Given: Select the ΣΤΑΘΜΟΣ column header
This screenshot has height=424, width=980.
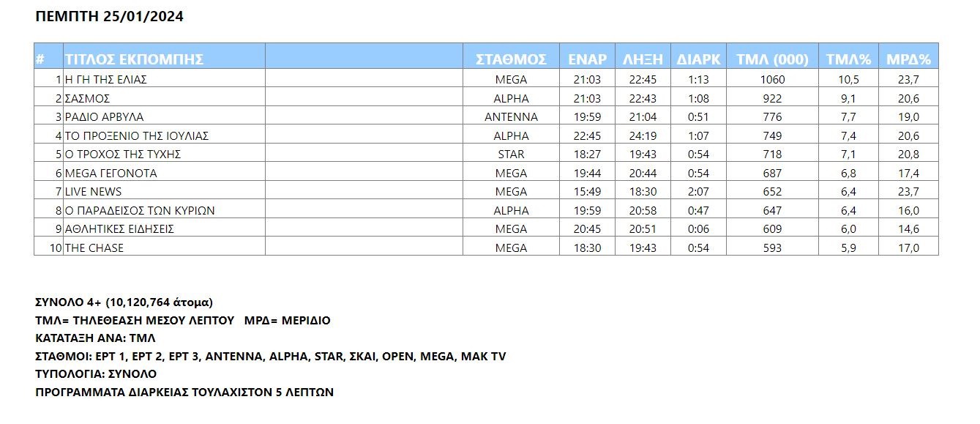Looking at the screenshot, I should coord(511,59).
